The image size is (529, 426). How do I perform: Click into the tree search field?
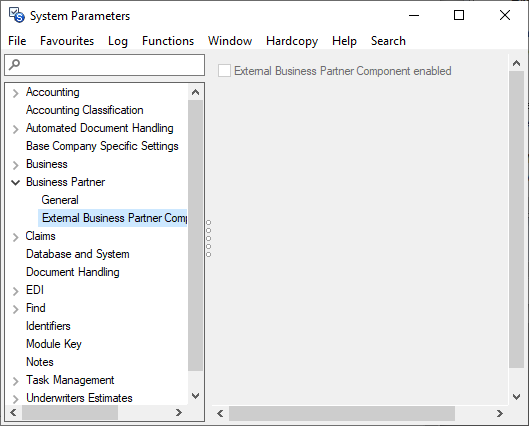105,65
